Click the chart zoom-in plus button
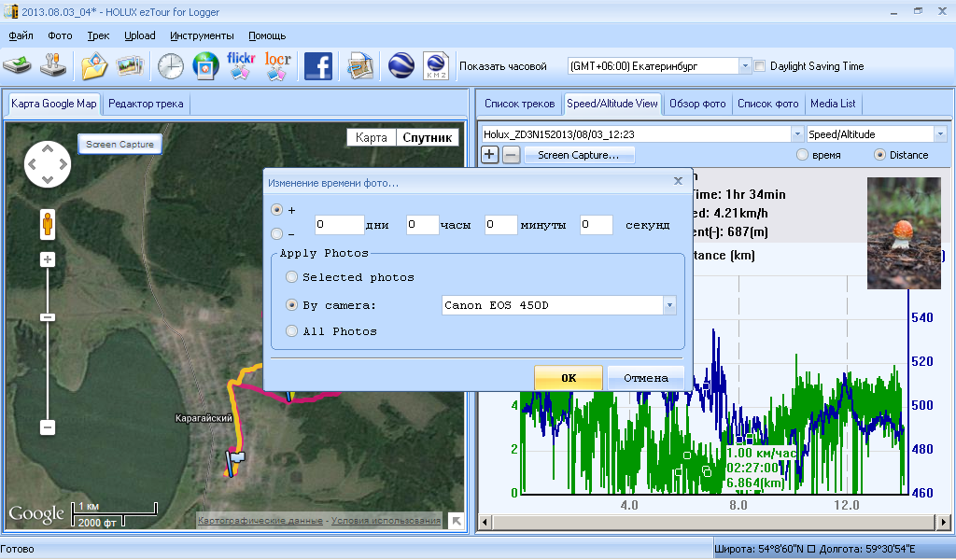956x560 pixels. 489,155
